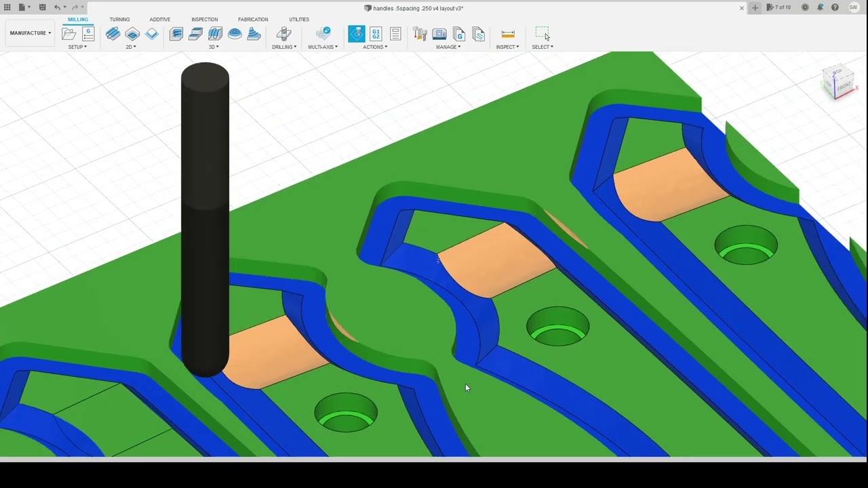This screenshot has width=868, height=488.
Task: Select the 3D Pocket Clearing tool
Action: tap(195, 34)
